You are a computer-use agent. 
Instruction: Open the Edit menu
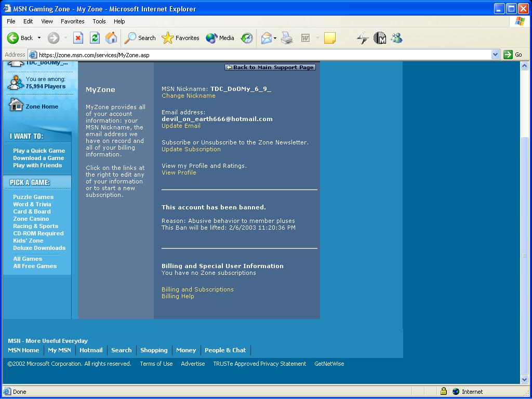pyautogui.click(x=28, y=21)
